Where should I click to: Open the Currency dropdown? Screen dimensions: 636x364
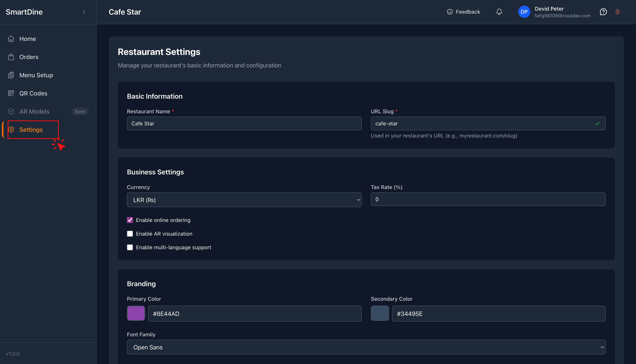pos(244,200)
